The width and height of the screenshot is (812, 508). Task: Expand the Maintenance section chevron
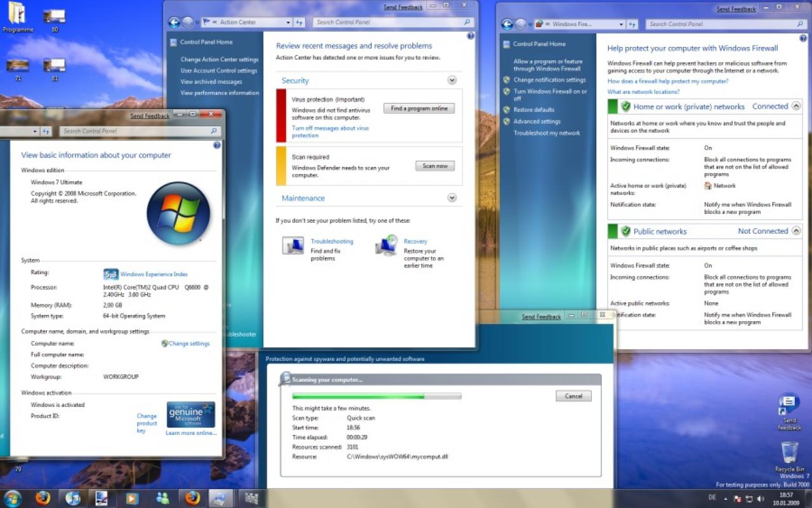452,197
